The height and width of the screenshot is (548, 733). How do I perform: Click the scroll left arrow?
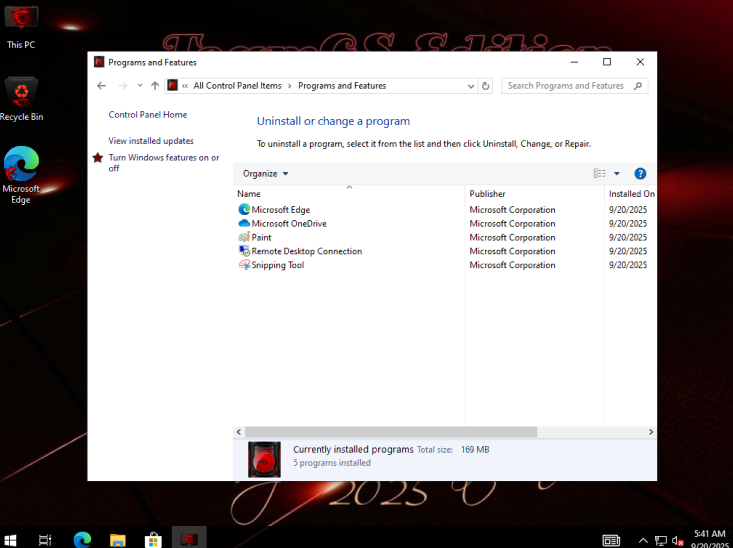pyautogui.click(x=239, y=432)
